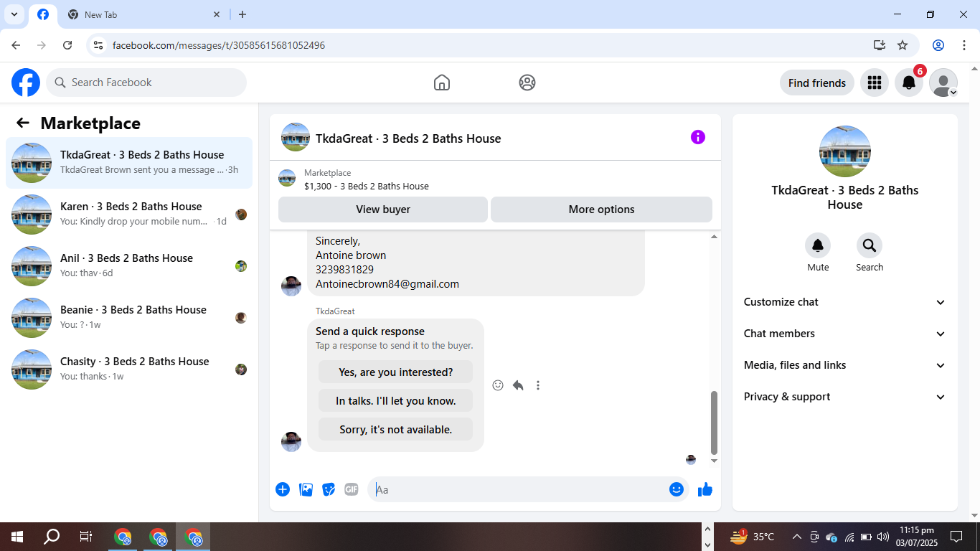This screenshot has width=980, height=551.
Task: Open the Windows notification center icon
Action: click(x=956, y=537)
